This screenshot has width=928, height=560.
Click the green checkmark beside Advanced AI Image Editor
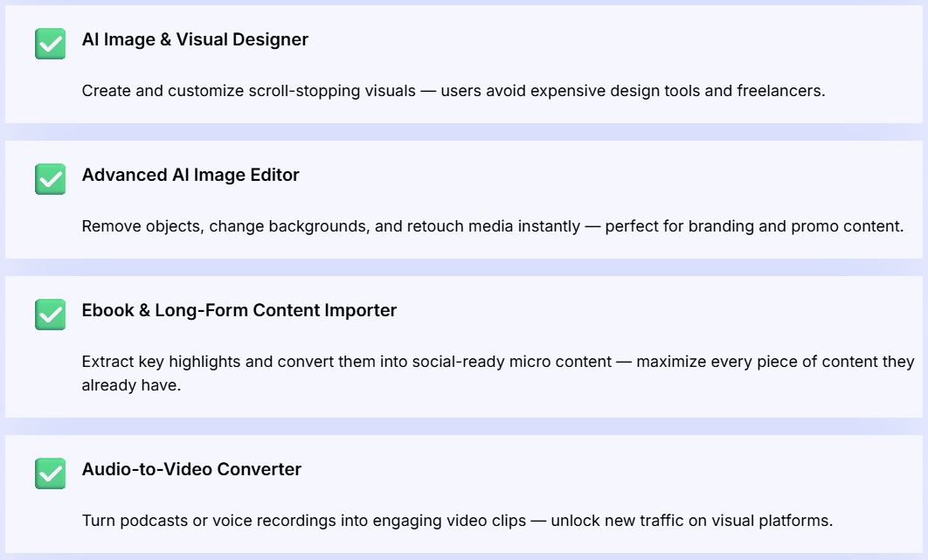51,179
